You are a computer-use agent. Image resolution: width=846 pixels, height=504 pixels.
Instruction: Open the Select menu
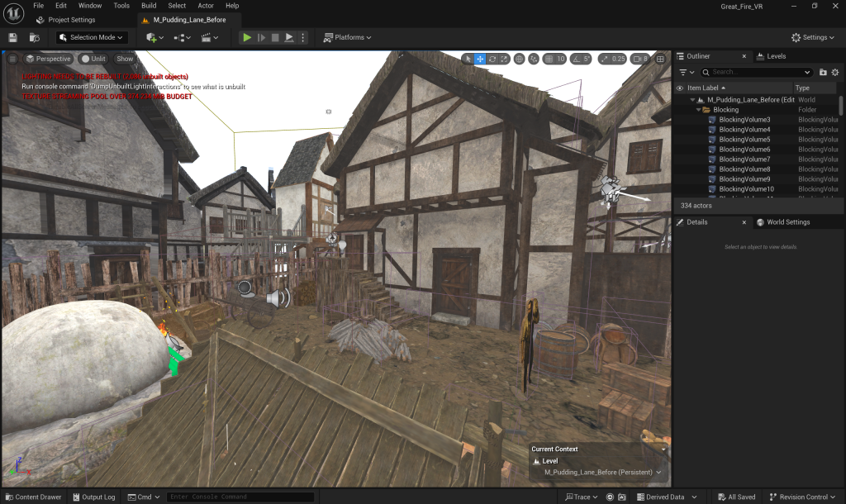click(x=177, y=6)
